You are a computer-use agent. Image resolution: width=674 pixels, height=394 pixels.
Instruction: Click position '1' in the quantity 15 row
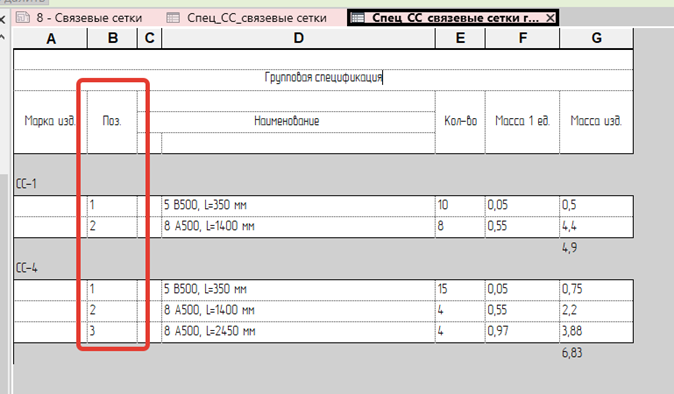[112, 290]
